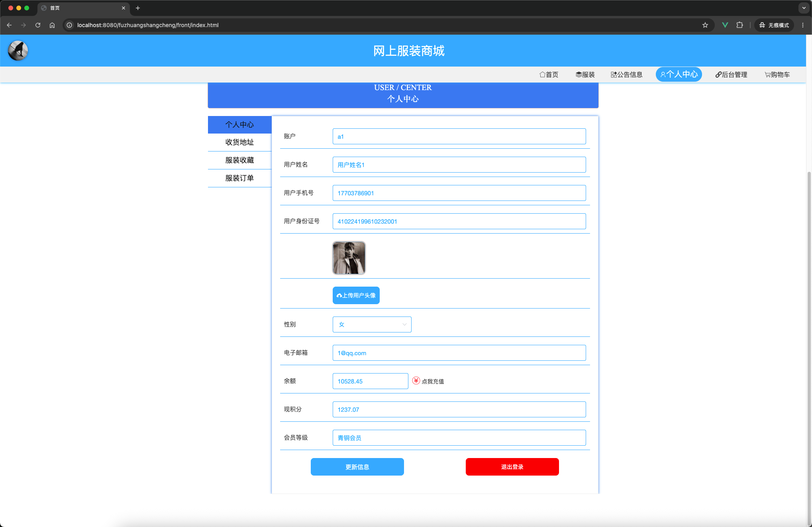Click 上传用户头像 upload button
812x527 pixels.
click(356, 295)
